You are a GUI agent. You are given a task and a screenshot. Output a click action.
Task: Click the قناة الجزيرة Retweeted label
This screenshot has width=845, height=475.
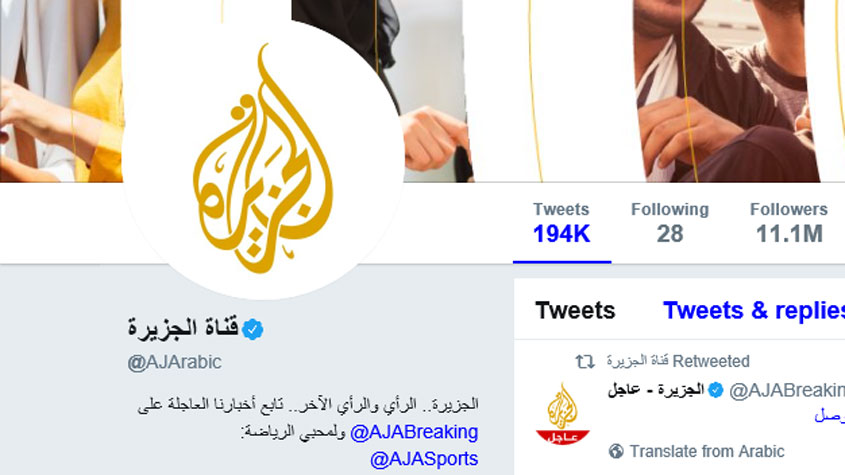coord(678,361)
